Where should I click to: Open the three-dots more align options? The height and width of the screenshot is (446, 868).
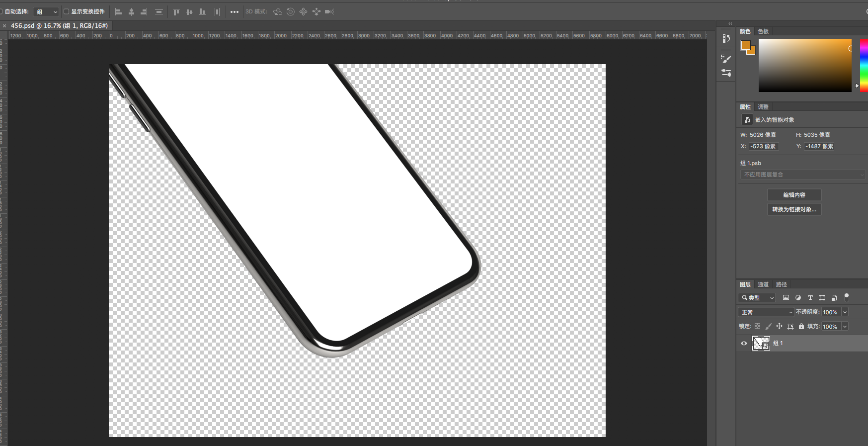tap(235, 12)
